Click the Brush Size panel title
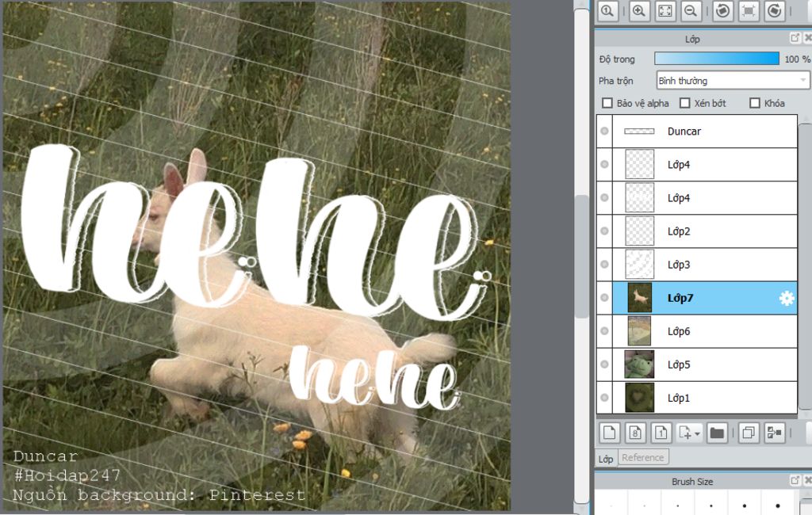Screen dimensions: 812x515 pos(692,482)
